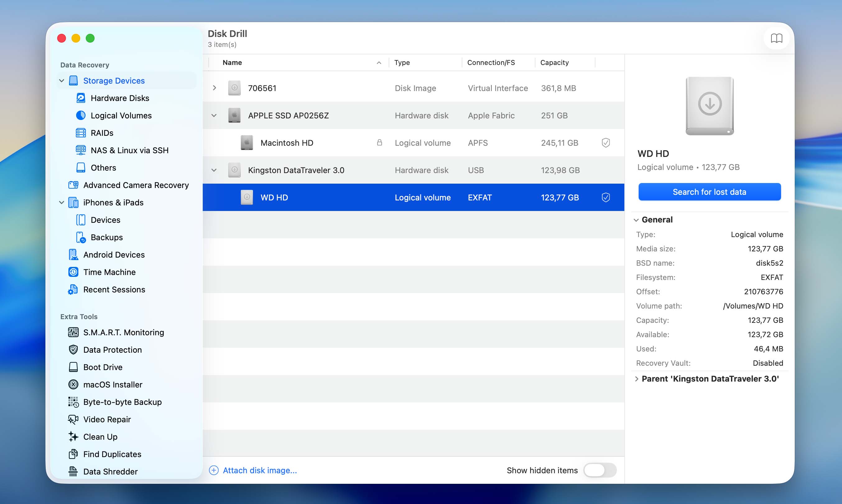Viewport: 842px width, 504px height.
Task: Click the Advanced Camera Recovery icon
Action: coord(73,185)
